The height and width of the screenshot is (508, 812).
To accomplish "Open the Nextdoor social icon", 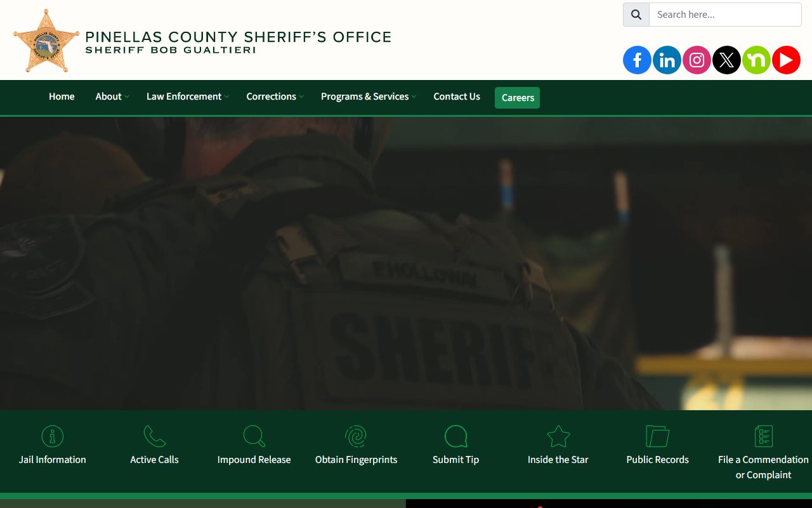I will tap(756, 60).
